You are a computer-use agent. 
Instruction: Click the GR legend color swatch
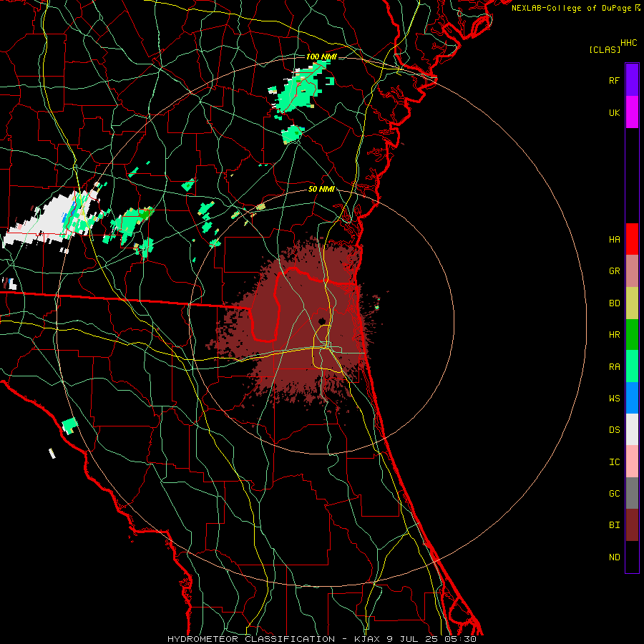pyautogui.click(x=632, y=271)
